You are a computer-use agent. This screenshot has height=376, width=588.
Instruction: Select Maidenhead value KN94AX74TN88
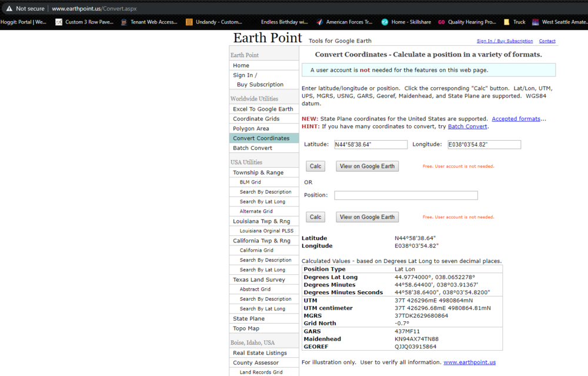416,339
